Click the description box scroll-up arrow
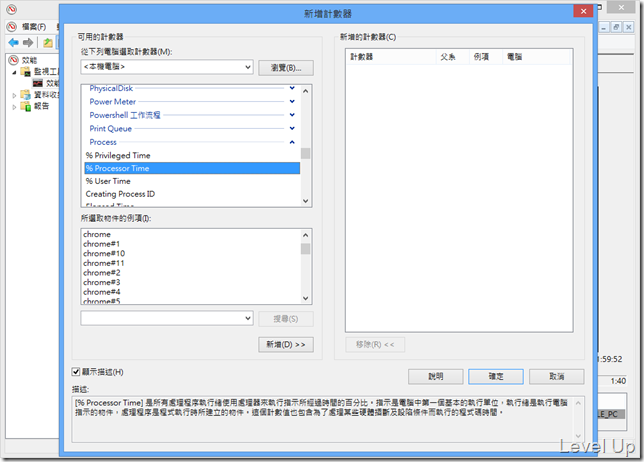This screenshot has height=462, width=644. click(x=578, y=403)
